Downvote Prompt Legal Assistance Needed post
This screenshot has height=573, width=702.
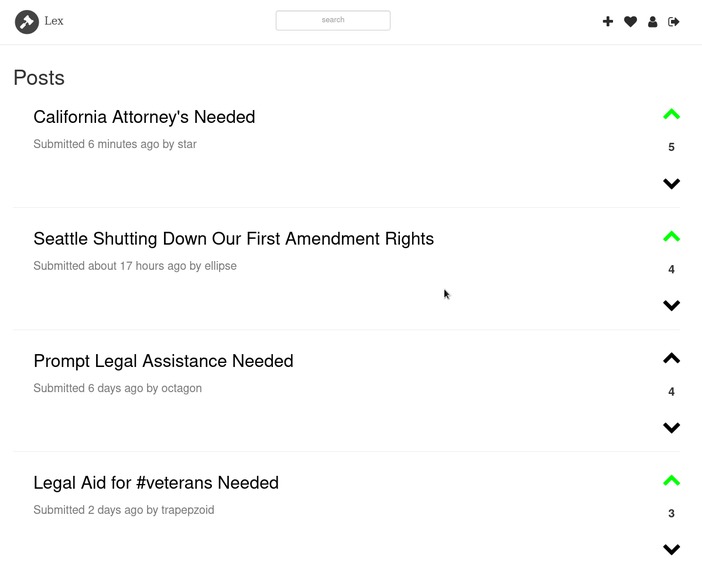(x=671, y=428)
